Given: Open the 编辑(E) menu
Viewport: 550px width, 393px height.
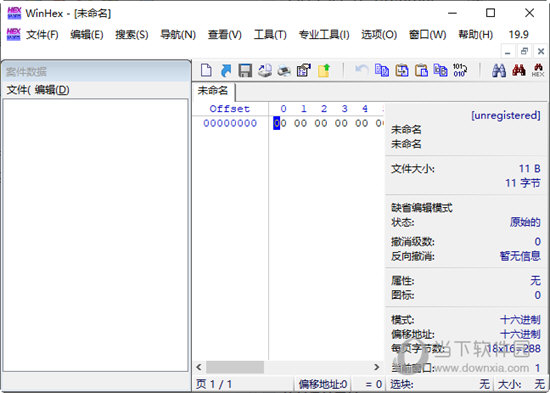Looking at the screenshot, I should (87, 34).
